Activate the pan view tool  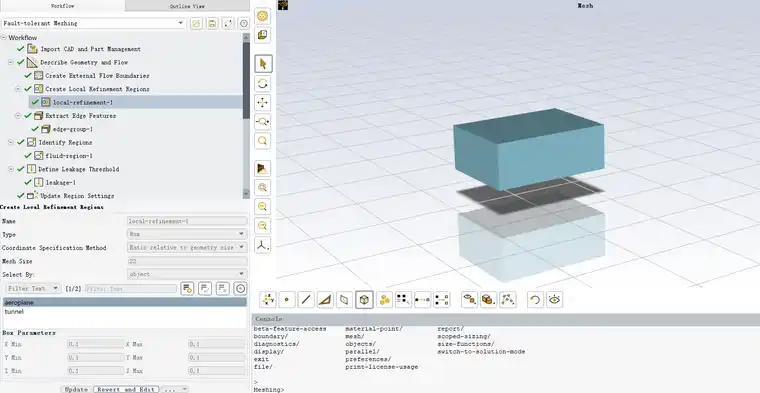click(x=263, y=103)
